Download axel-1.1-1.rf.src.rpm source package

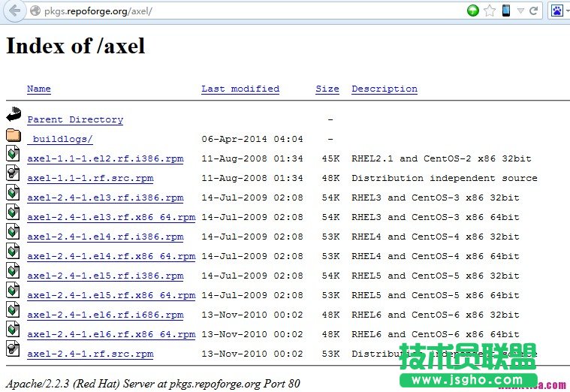coord(90,178)
